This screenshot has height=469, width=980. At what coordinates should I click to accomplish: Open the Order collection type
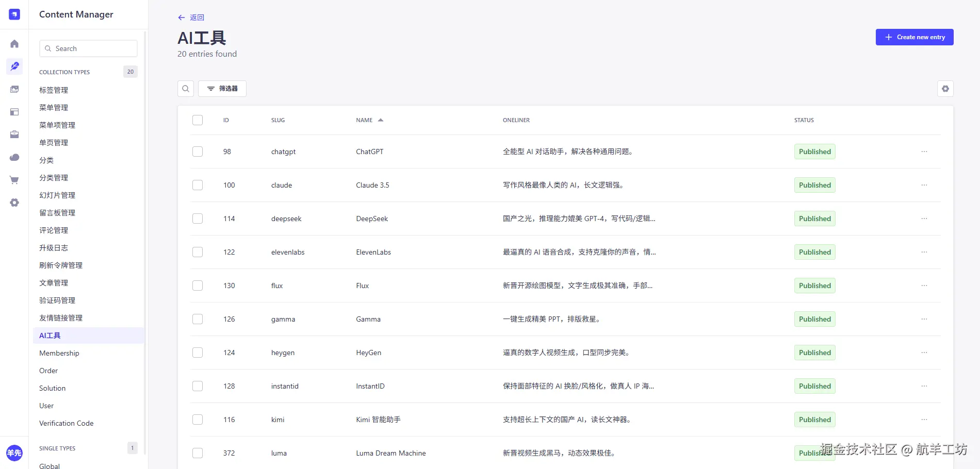click(x=48, y=371)
